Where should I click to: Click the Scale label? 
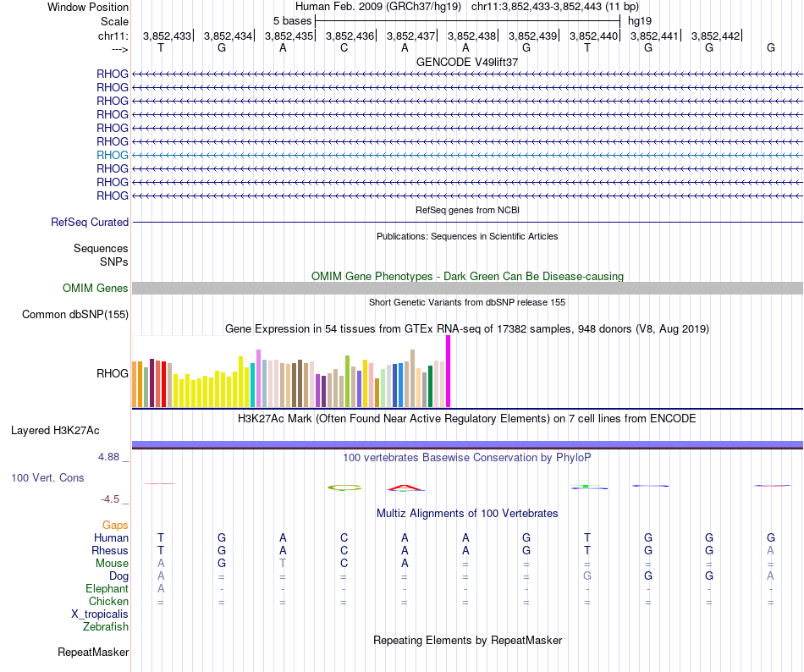114,21
